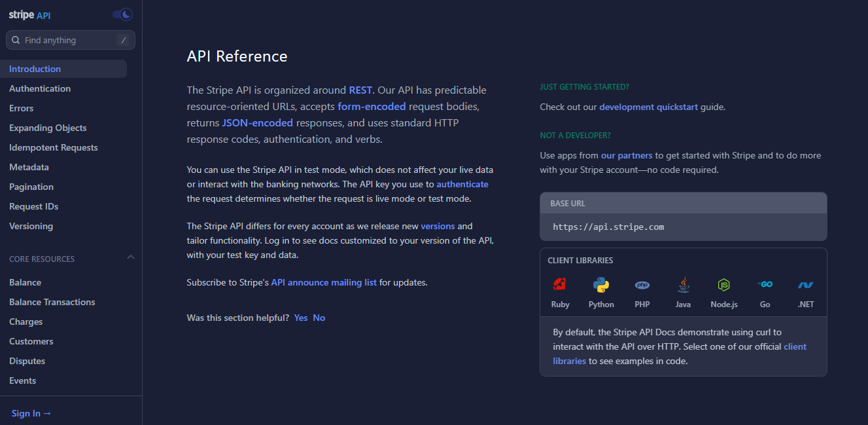Open Authentication in sidebar
Viewport: 868px width, 425px height.
tap(40, 88)
